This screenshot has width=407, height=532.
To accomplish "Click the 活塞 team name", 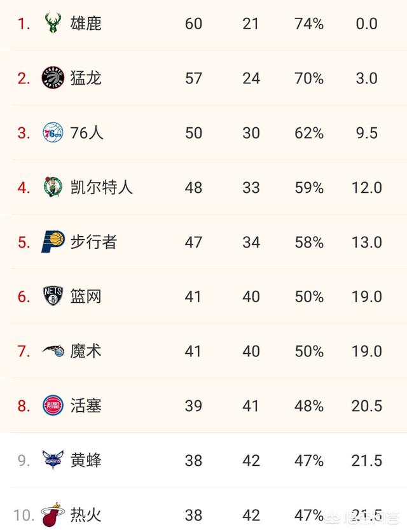I will coord(86,406).
